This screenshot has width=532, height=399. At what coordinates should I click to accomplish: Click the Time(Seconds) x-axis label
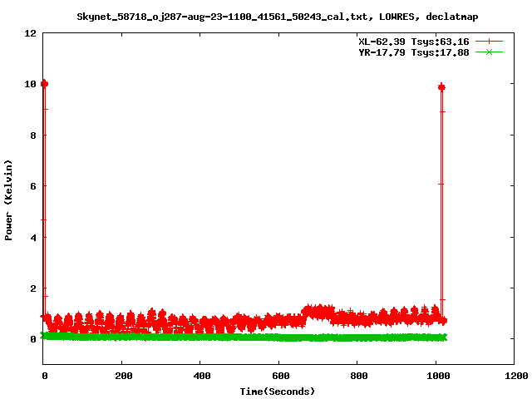277,392
